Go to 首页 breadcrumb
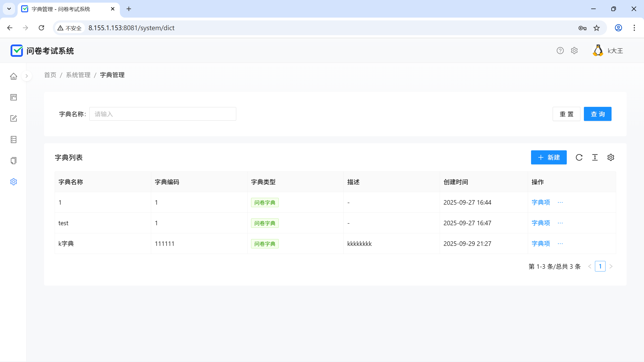644x362 pixels. pos(50,75)
